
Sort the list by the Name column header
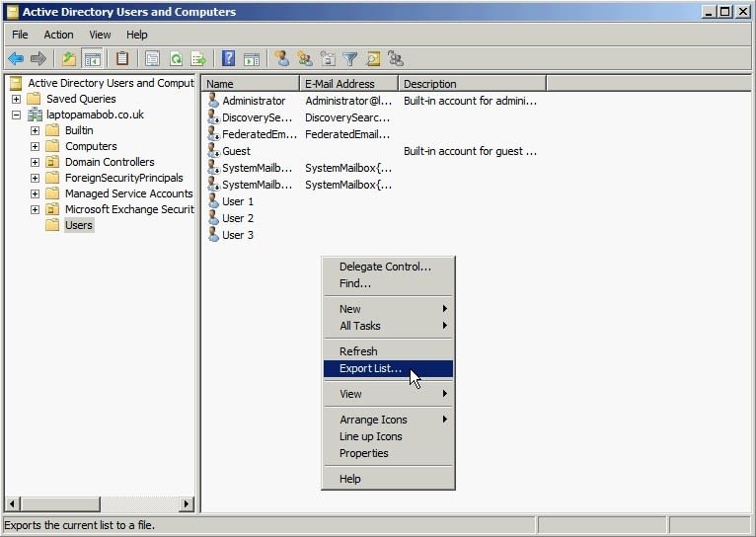point(250,84)
